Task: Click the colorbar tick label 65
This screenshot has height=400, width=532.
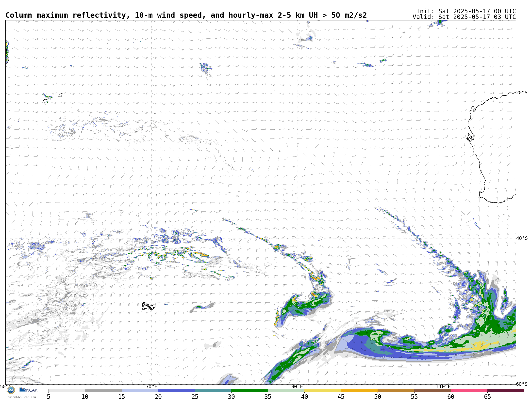Action: pyautogui.click(x=487, y=397)
